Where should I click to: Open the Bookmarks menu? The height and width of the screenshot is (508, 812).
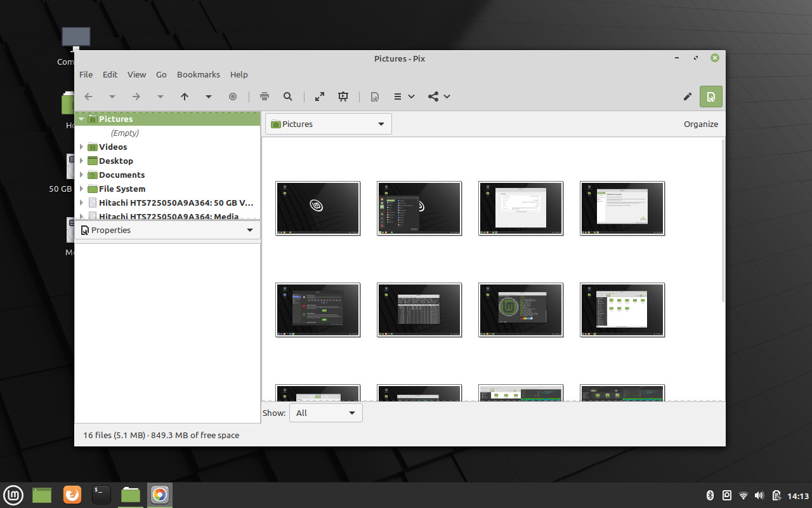[x=199, y=74]
